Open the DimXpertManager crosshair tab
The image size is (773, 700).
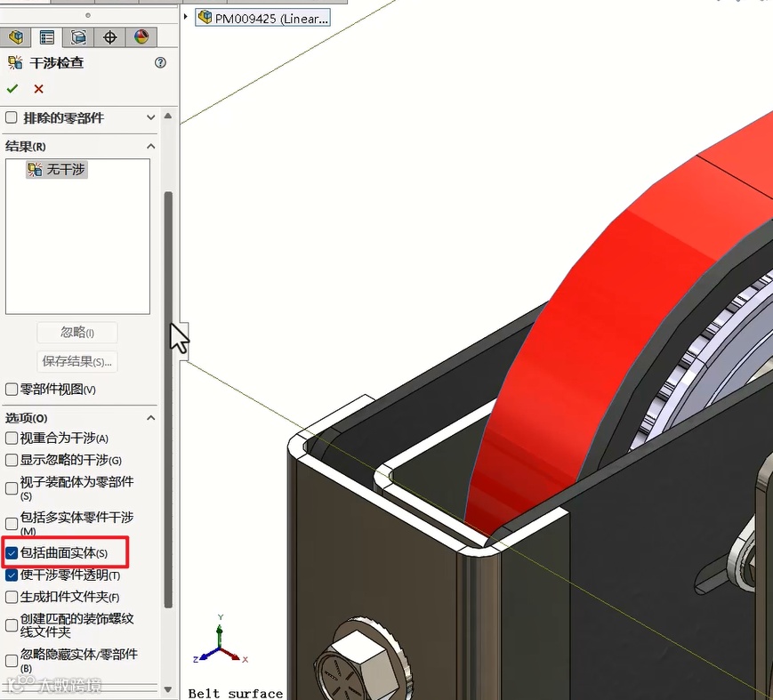pyautogui.click(x=110, y=37)
